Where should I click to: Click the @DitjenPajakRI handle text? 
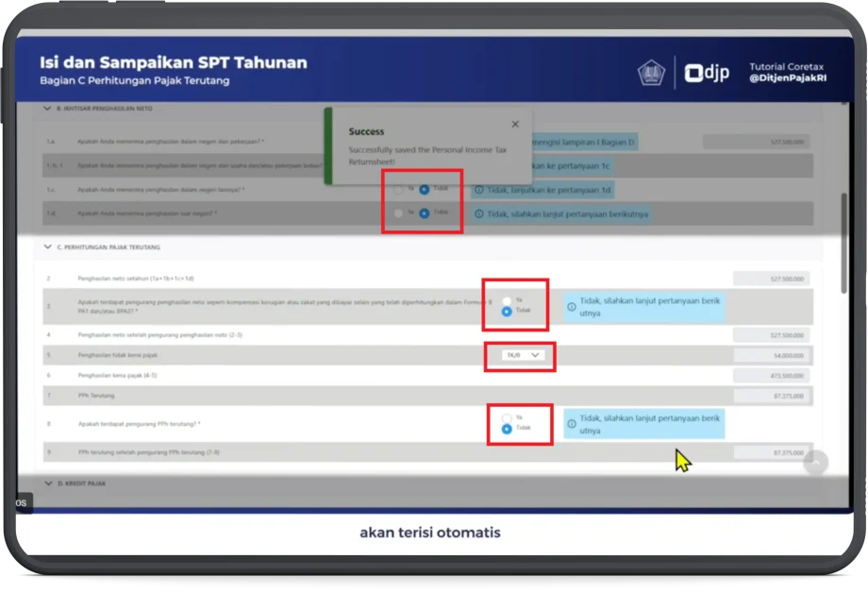pos(787,79)
